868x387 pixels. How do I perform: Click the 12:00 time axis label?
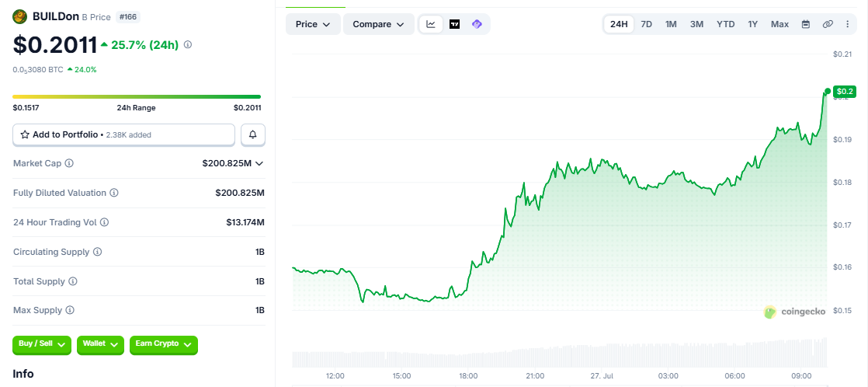pos(335,376)
